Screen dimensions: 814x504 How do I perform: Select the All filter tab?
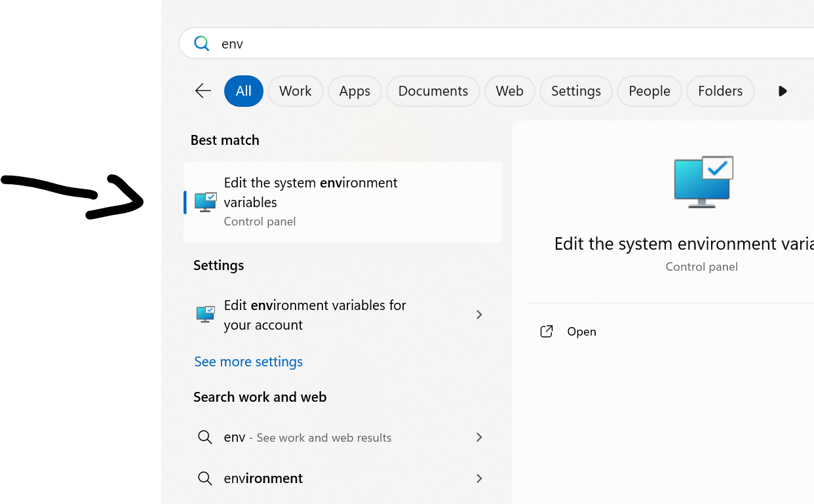(x=244, y=91)
